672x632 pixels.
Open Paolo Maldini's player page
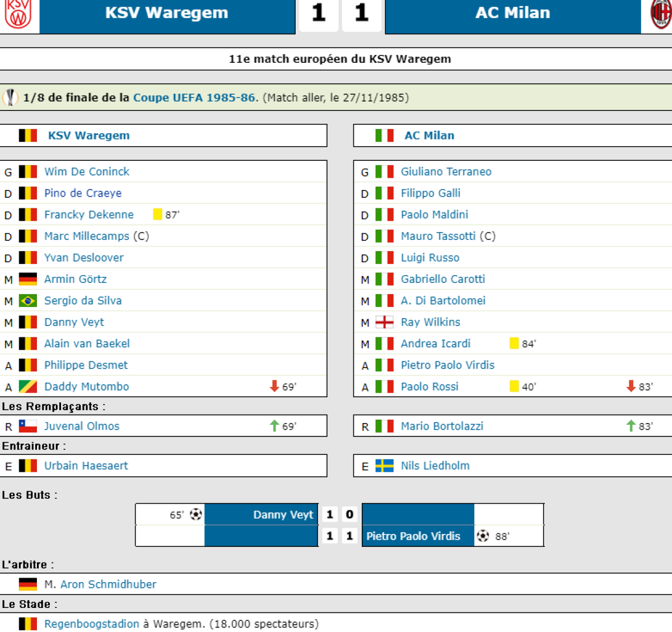tap(434, 215)
